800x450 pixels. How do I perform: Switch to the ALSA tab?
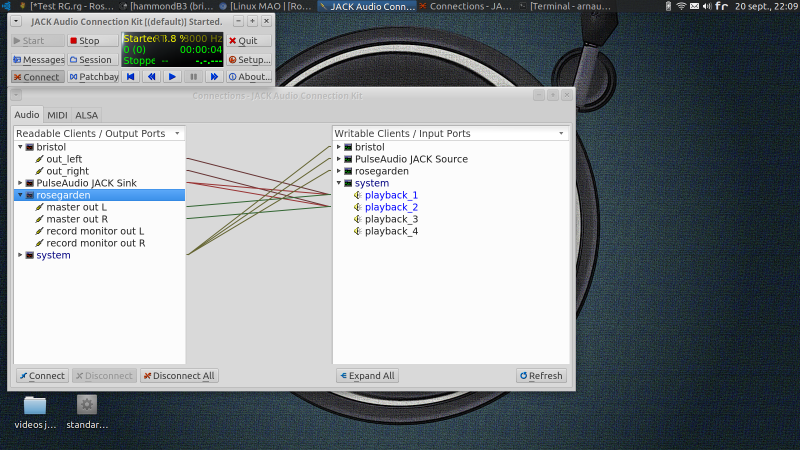[x=86, y=115]
